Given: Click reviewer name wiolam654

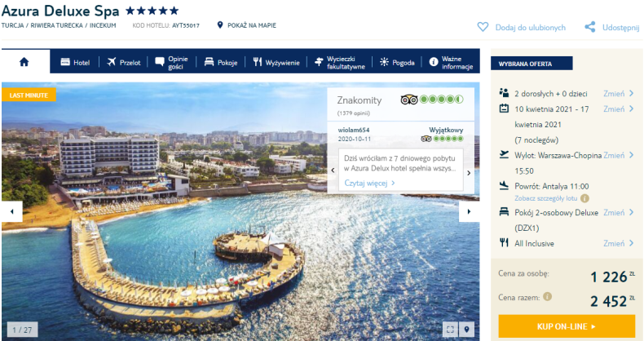Looking at the screenshot, I should 354,130.
